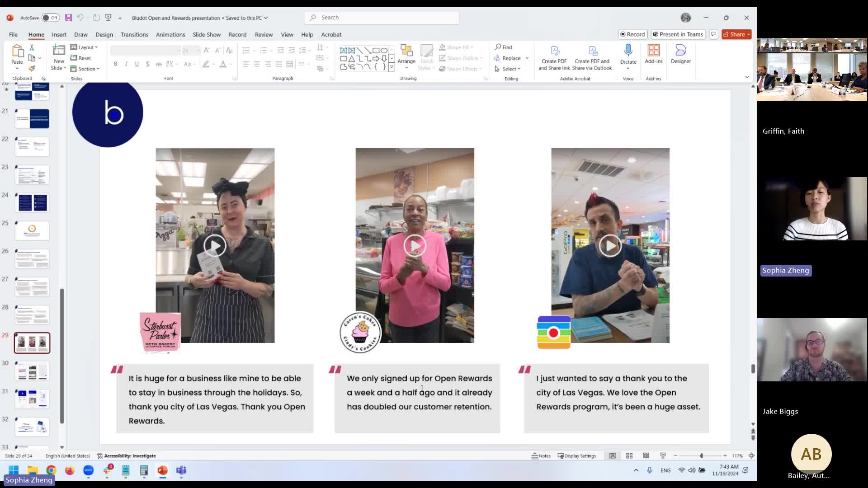Select the rectangle shape in gallery
Viewport: 868px width, 488px height.
376,50
